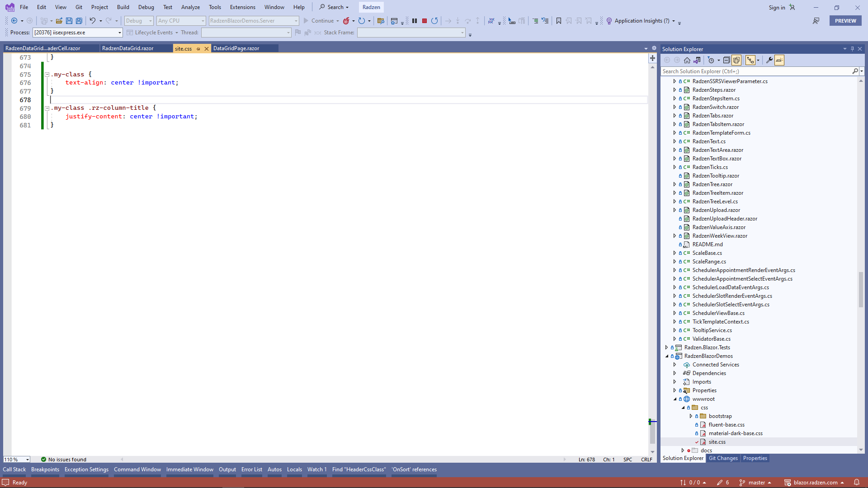Click the Restart debugging icon
The height and width of the screenshot is (488, 868).
(x=434, y=21)
